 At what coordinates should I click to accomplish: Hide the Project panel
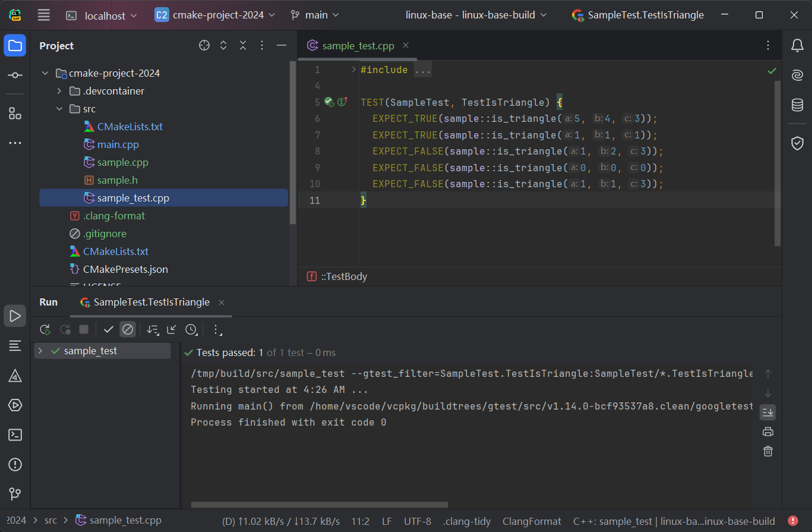click(282, 46)
